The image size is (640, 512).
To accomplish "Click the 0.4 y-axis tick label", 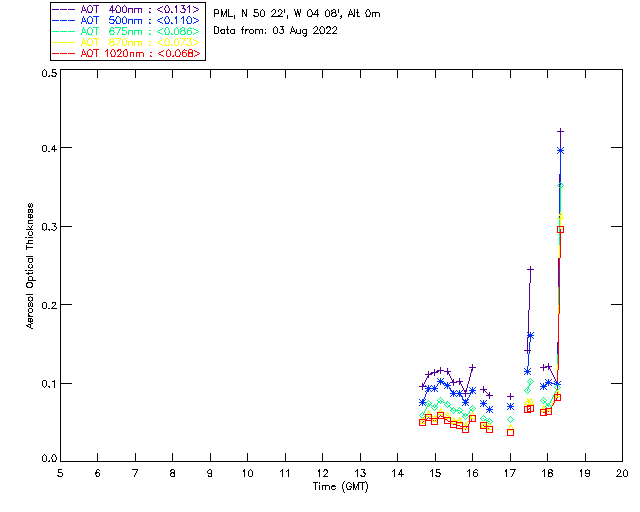I will point(49,148).
